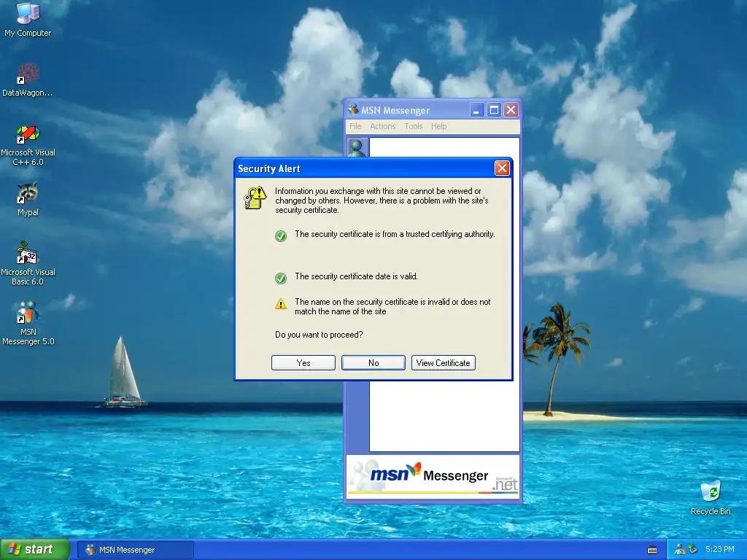
Task: Open the Tools menu in MSN Messenger
Action: tap(414, 126)
